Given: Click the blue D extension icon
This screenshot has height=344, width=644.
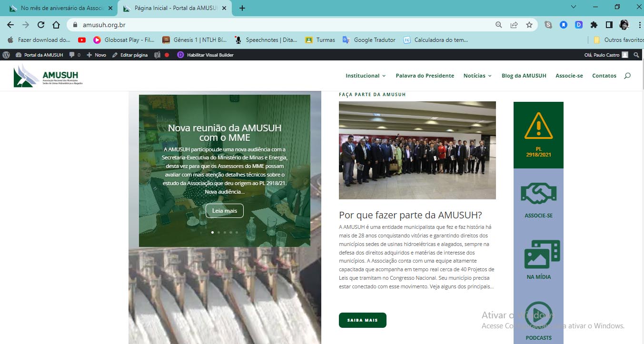Looking at the screenshot, I should [579, 25].
